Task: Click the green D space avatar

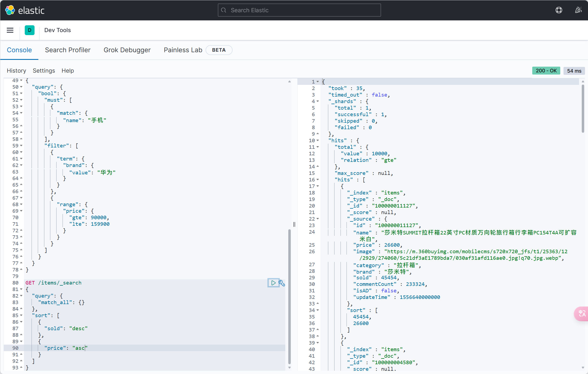Action: click(x=29, y=30)
